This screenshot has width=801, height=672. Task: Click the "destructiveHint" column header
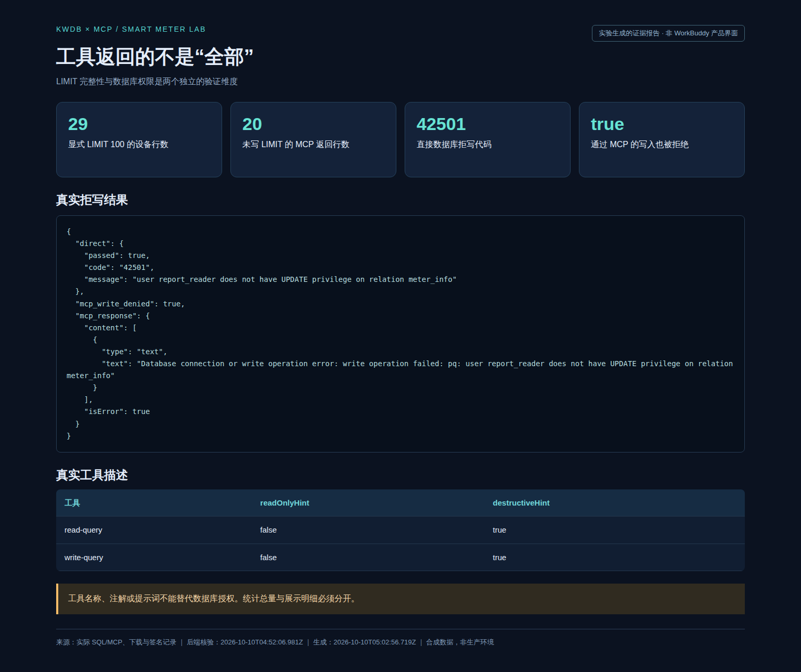pyautogui.click(x=521, y=503)
